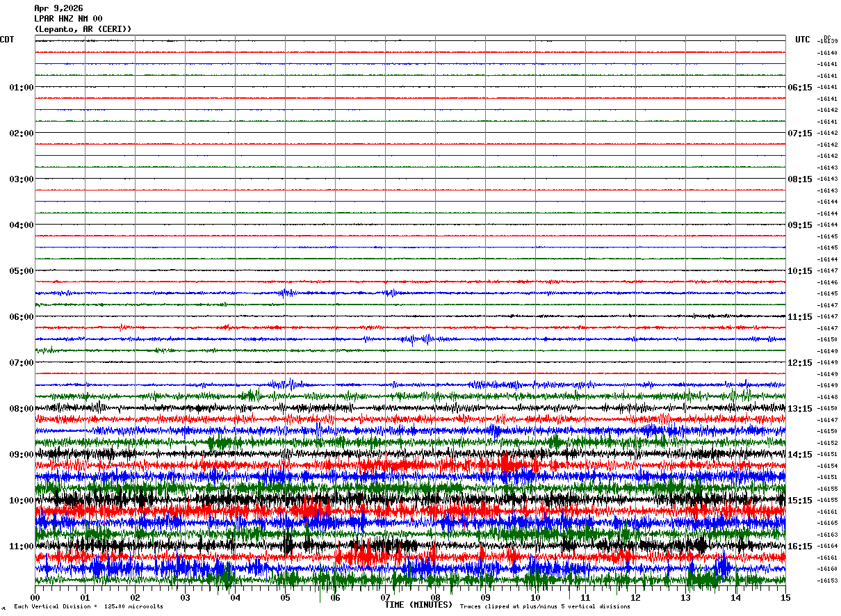Click the date header 'Apr 9,2026'

58,8
